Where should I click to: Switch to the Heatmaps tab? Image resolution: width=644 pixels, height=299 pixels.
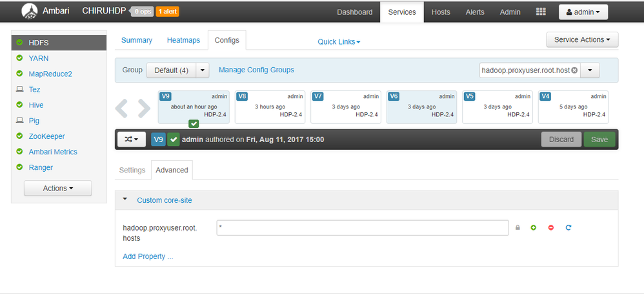click(184, 40)
